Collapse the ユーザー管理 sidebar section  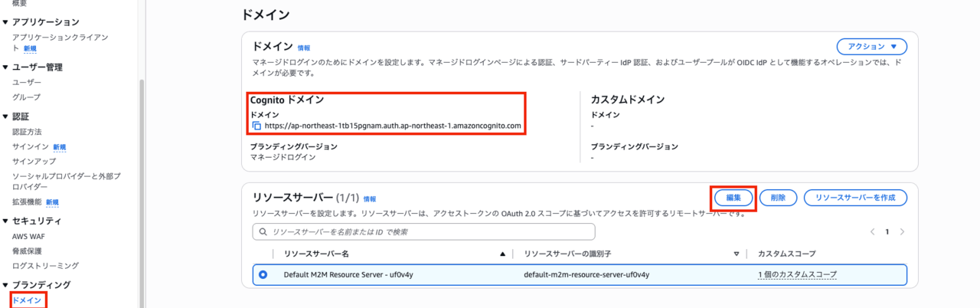(5, 67)
